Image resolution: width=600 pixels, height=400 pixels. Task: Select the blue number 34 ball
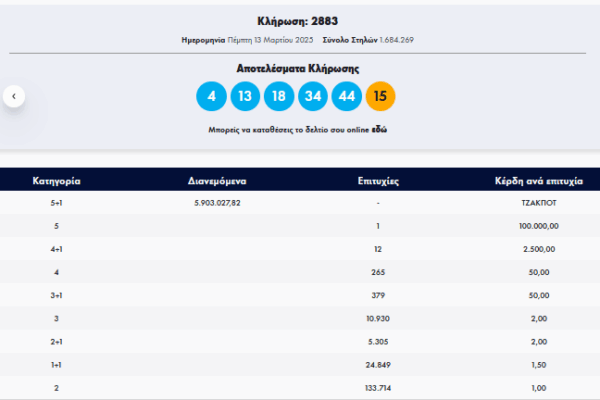313,97
